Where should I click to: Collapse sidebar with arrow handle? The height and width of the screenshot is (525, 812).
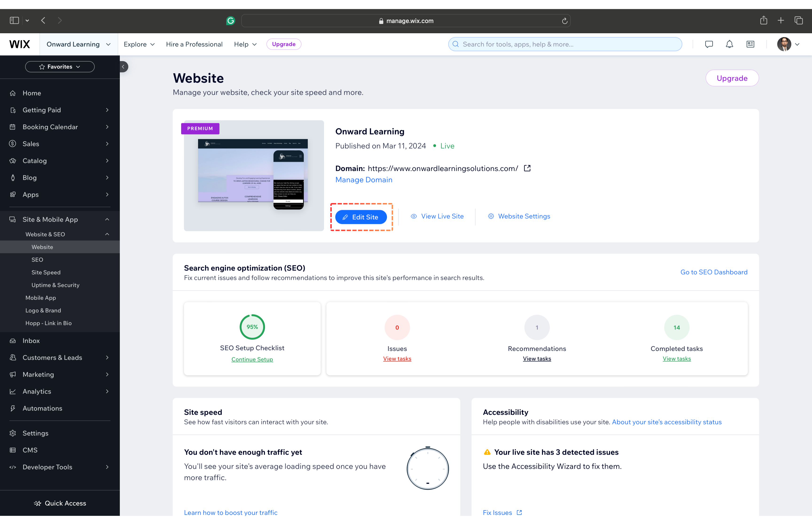(x=123, y=67)
